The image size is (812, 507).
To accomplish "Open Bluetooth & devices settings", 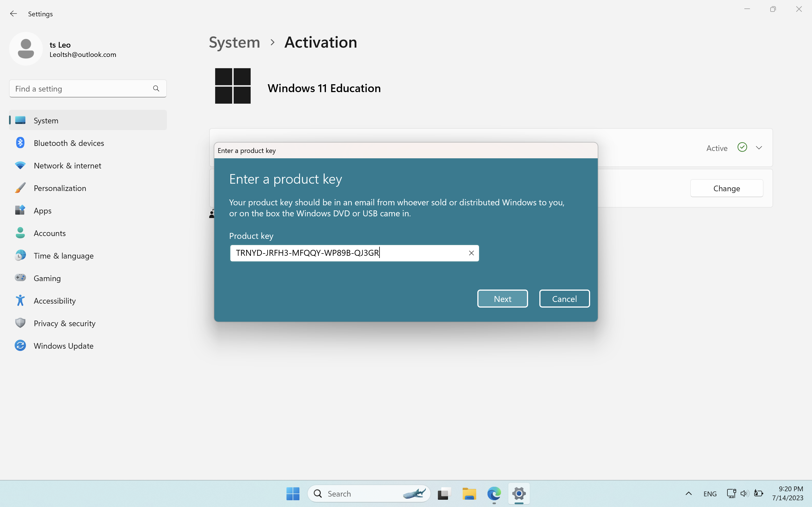I will 69,143.
